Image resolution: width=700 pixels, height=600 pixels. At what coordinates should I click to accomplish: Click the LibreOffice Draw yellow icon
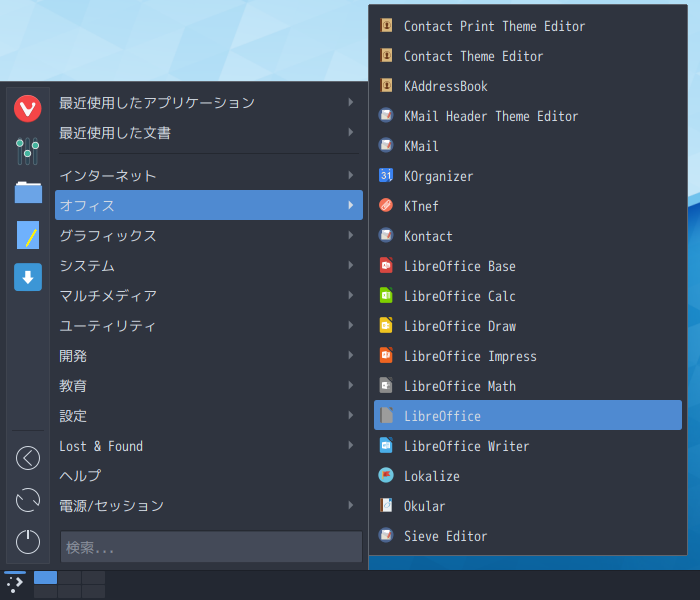click(x=386, y=325)
